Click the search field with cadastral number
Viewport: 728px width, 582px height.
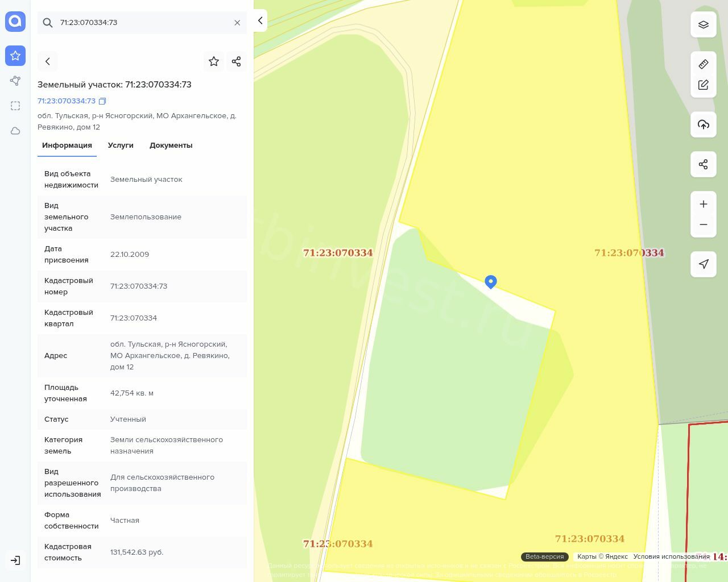(x=142, y=23)
